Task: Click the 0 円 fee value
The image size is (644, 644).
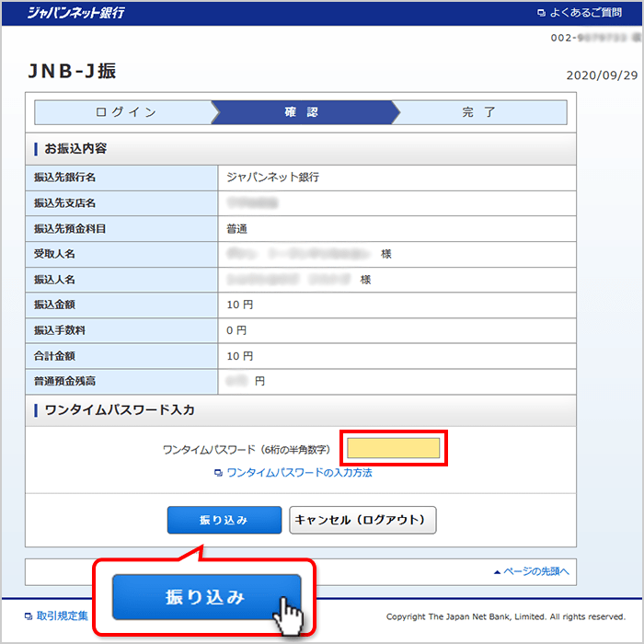Action: click(236, 330)
